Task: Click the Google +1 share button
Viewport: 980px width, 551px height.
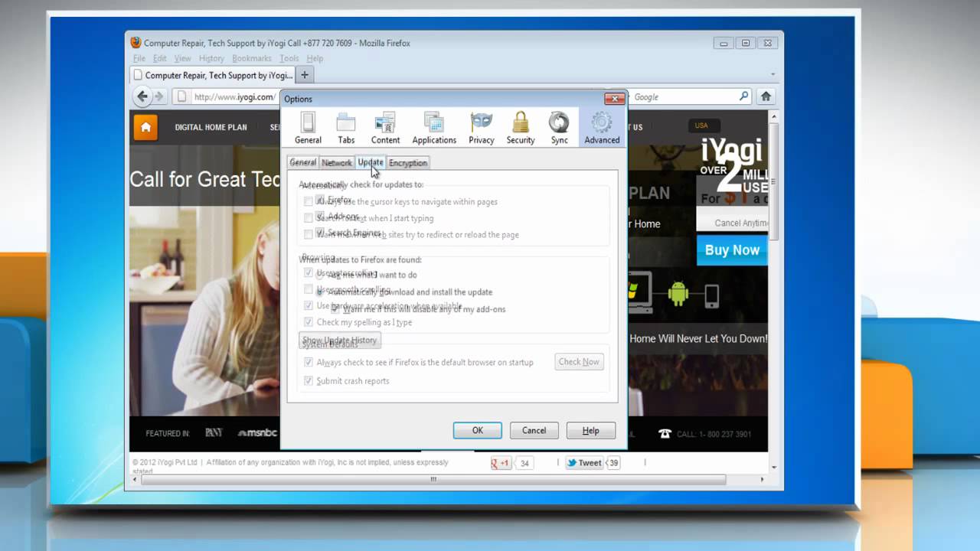Action: pyautogui.click(x=501, y=463)
